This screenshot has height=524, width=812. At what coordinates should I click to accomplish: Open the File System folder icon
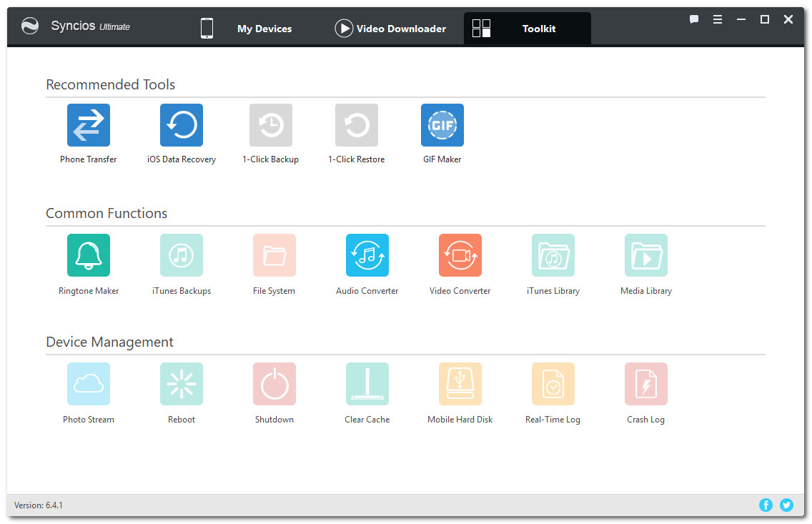274,254
